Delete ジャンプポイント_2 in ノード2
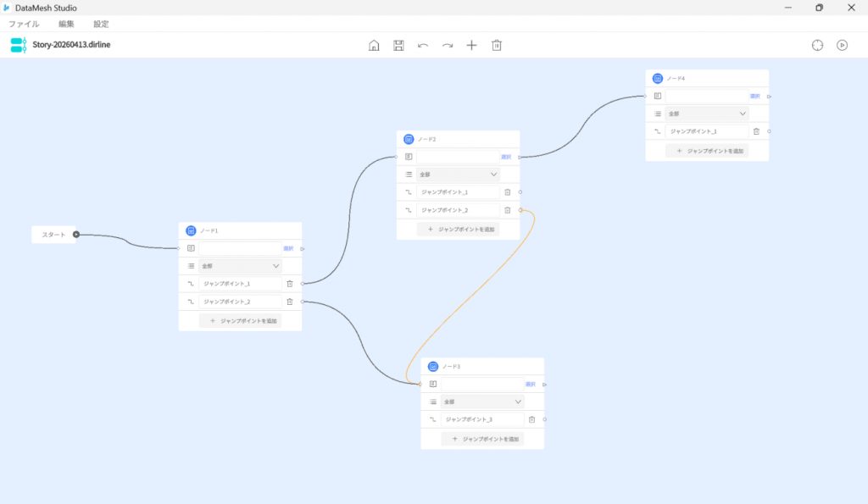 pos(507,210)
